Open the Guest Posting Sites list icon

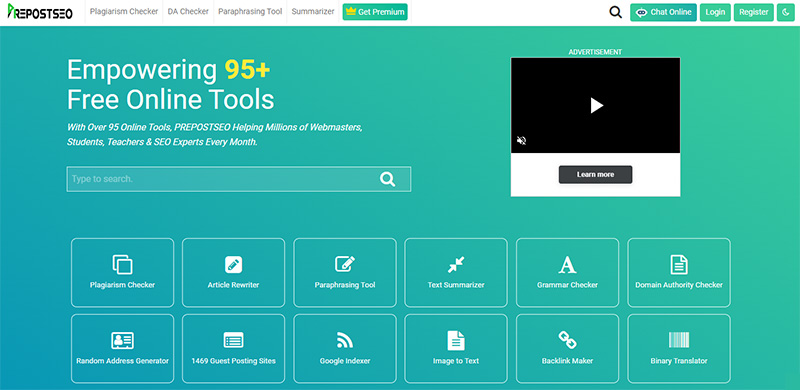(234, 340)
